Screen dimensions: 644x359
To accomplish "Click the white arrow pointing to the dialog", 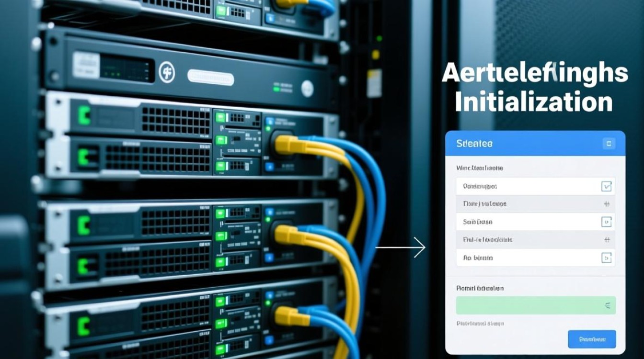I will click(x=400, y=247).
